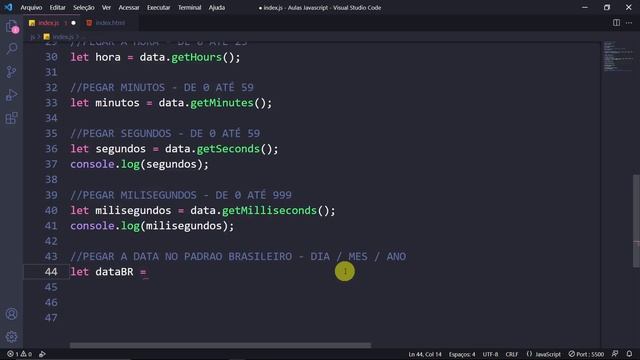Click the feedback icon in status bar
This screenshot has width=640, height=360.
point(615,354)
